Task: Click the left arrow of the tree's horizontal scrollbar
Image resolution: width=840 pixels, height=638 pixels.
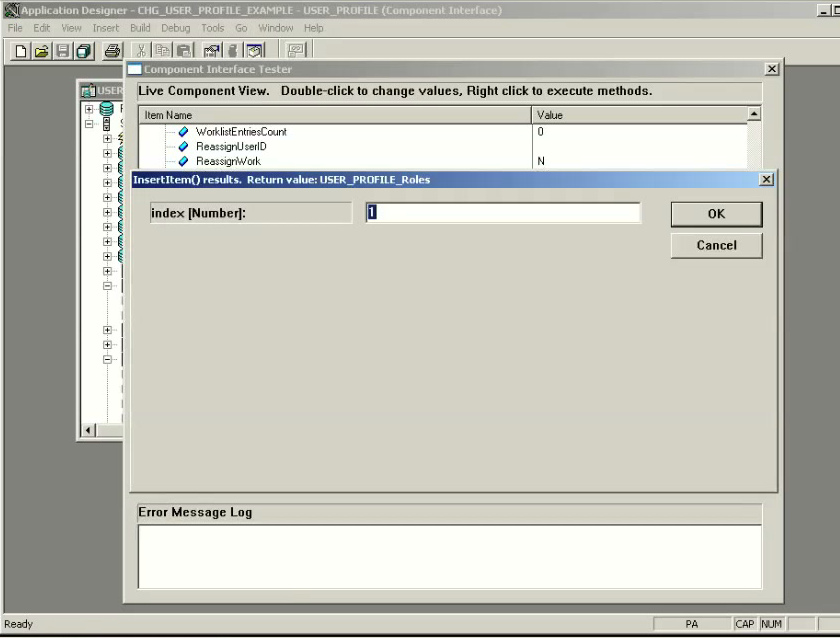Action: [x=88, y=430]
